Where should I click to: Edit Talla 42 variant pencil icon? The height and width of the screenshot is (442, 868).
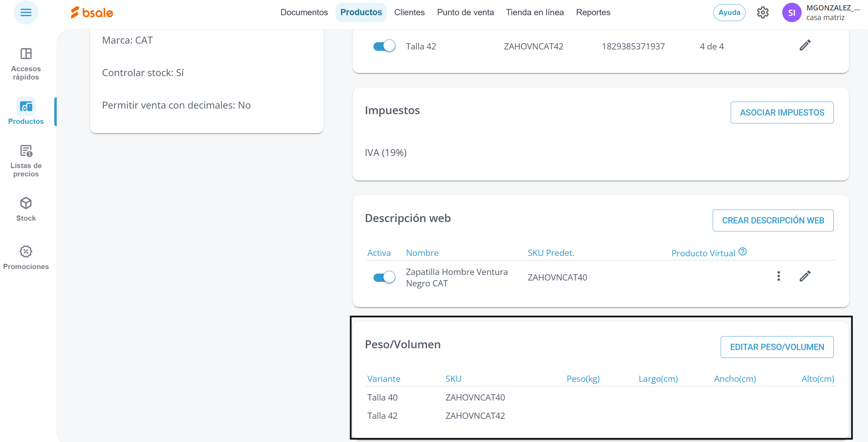805,45
